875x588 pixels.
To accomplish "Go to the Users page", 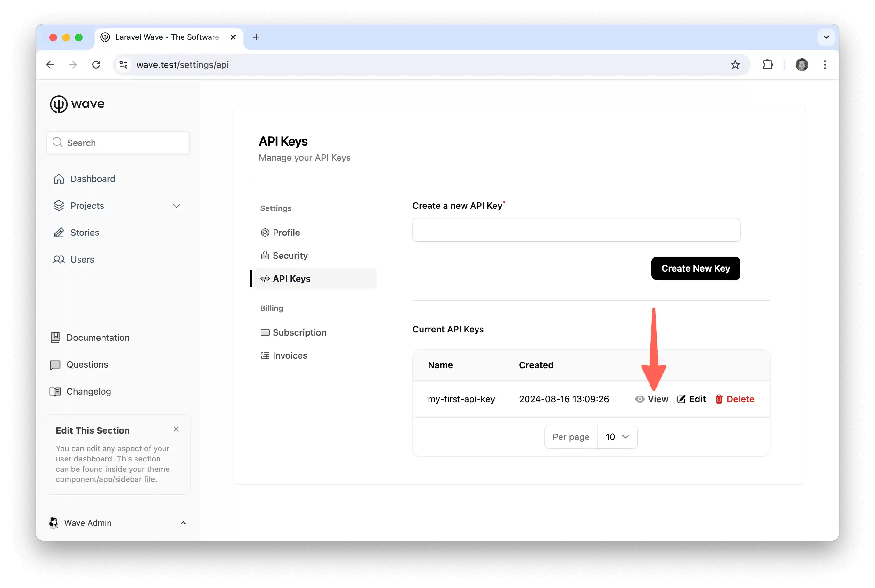I will [x=82, y=259].
